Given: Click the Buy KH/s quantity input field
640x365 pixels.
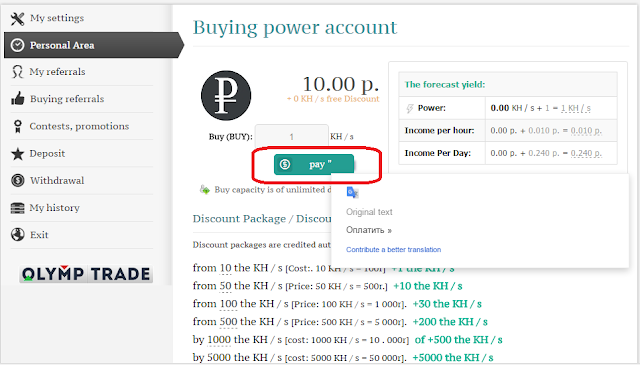Looking at the screenshot, I should coord(291,136).
